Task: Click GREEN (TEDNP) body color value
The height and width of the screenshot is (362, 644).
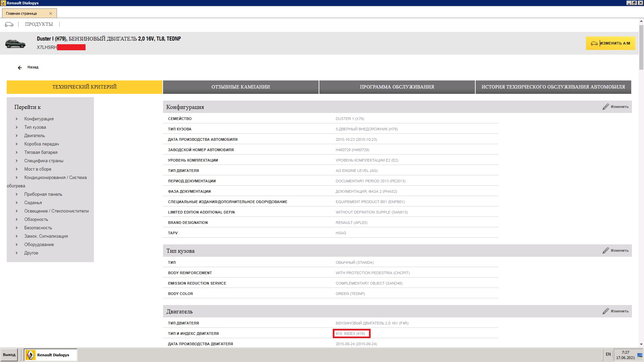Action: [350, 294]
